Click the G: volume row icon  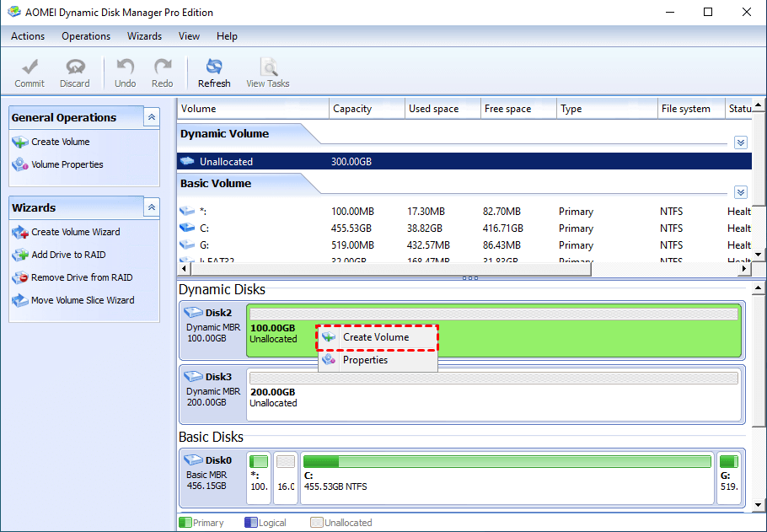coord(187,245)
